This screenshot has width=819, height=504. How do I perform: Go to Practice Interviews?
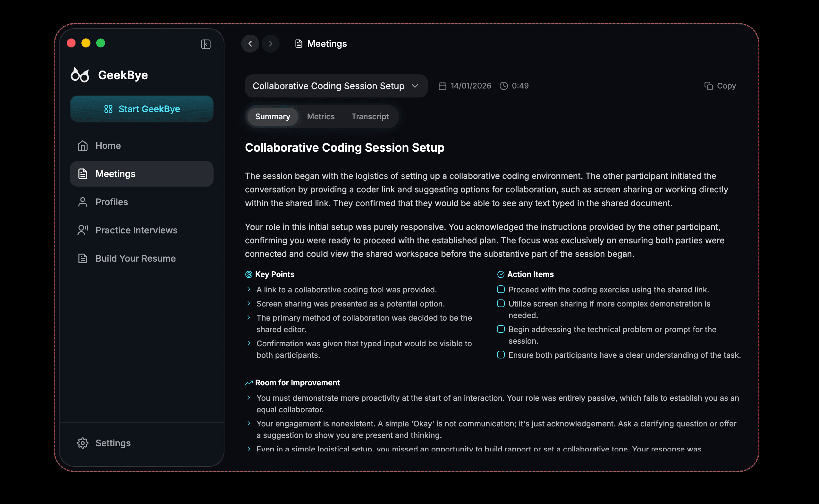click(142, 230)
